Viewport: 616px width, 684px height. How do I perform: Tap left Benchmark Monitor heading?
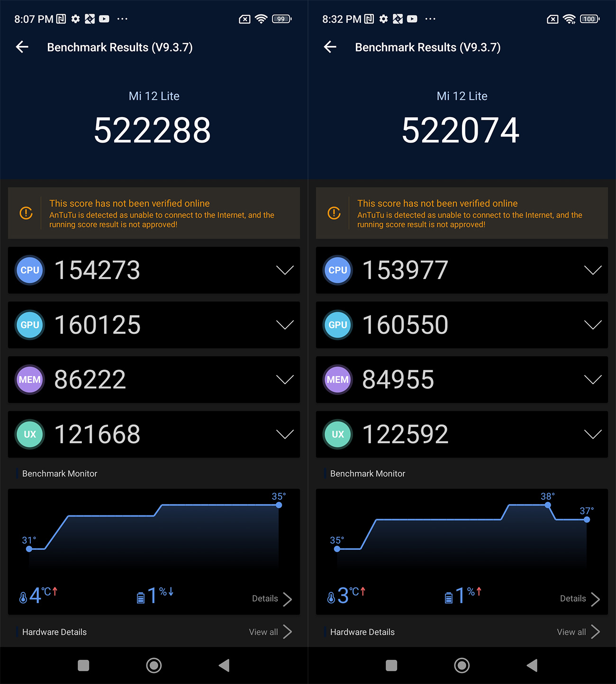tap(60, 474)
